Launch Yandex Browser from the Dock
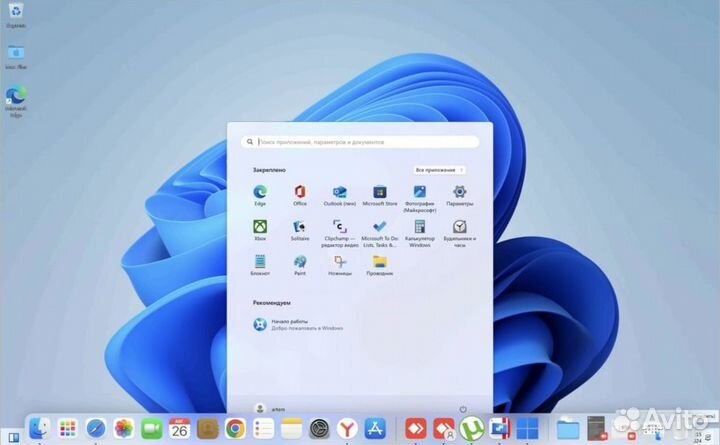Image resolution: width=720 pixels, height=445 pixels. pos(347,429)
